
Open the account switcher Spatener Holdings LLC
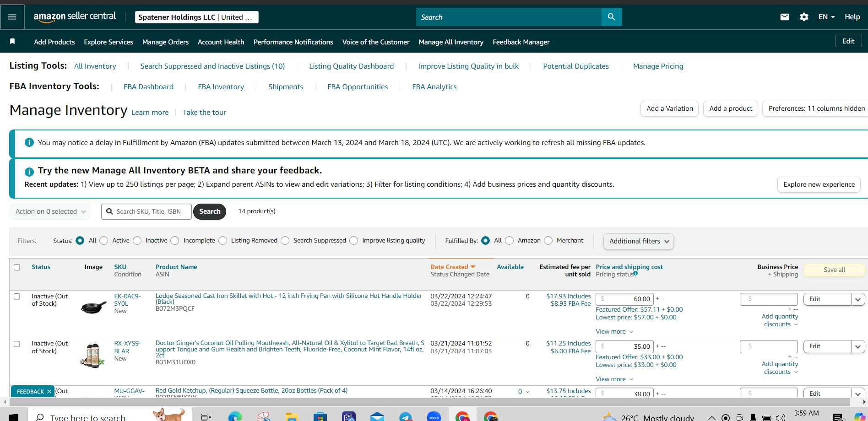[x=197, y=17]
